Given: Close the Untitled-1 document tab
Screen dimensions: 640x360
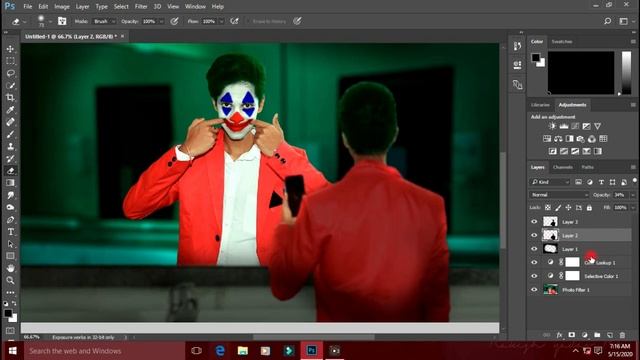Looking at the screenshot, I should coord(122,36).
